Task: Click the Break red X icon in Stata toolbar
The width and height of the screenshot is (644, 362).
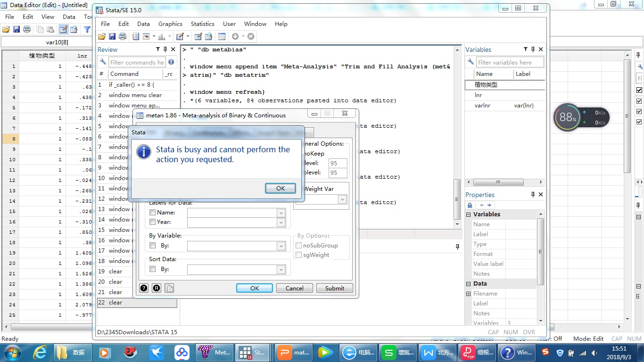Action: [251, 36]
